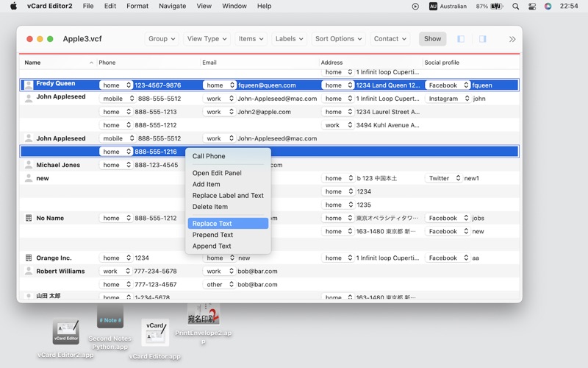Click the company icon beside No Name

29,218
